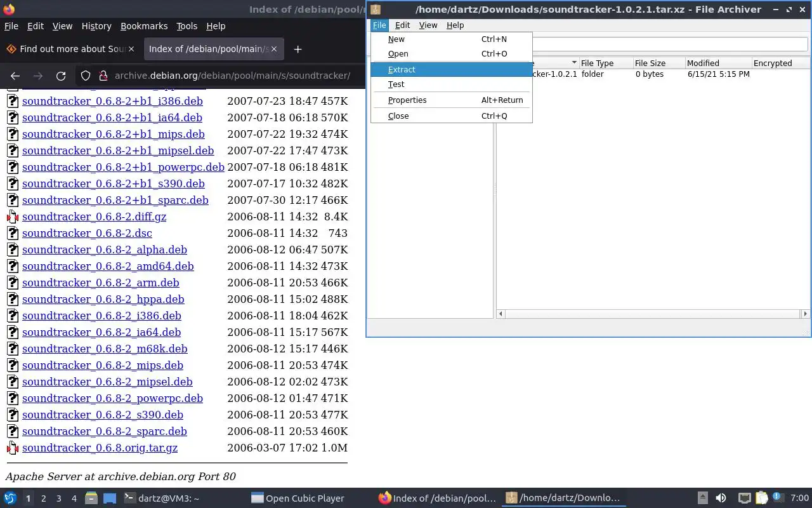Image resolution: width=812 pixels, height=508 pixels.
Task: Go back in Firefox history
Action: [x=15, y=76]
